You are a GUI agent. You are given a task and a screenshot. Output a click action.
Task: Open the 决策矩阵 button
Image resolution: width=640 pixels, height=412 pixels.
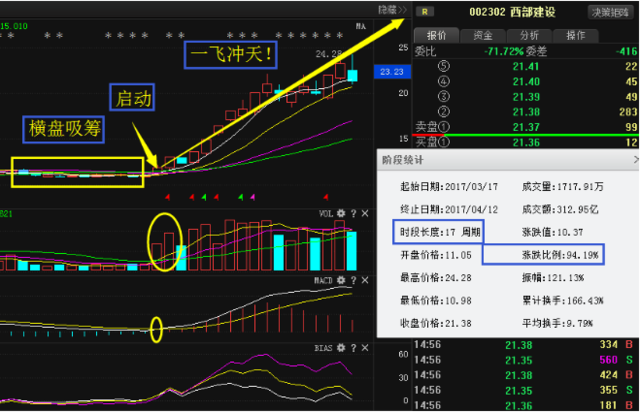pos(610,13)
